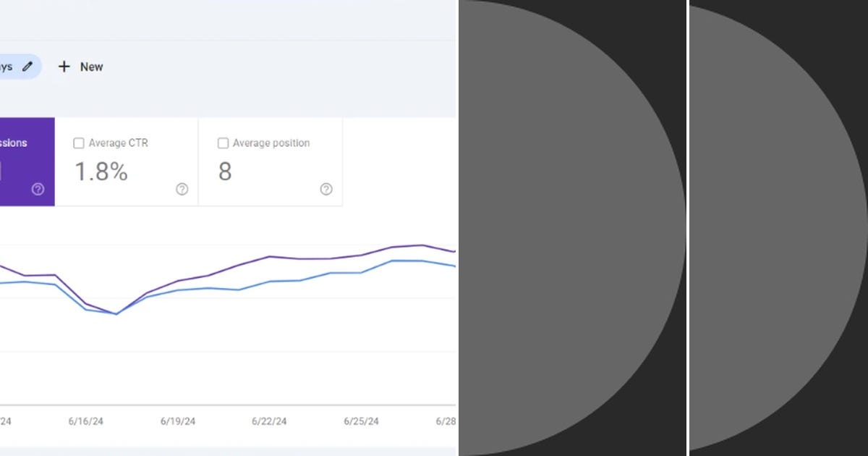Enable the Average CTR checkbox
Viewport: 868px width, 456px height.
click(79, 143)
